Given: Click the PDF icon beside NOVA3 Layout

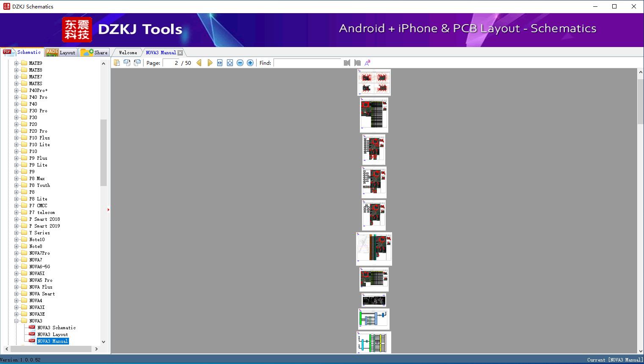Looking at the screenshot, I should point(32,334).
